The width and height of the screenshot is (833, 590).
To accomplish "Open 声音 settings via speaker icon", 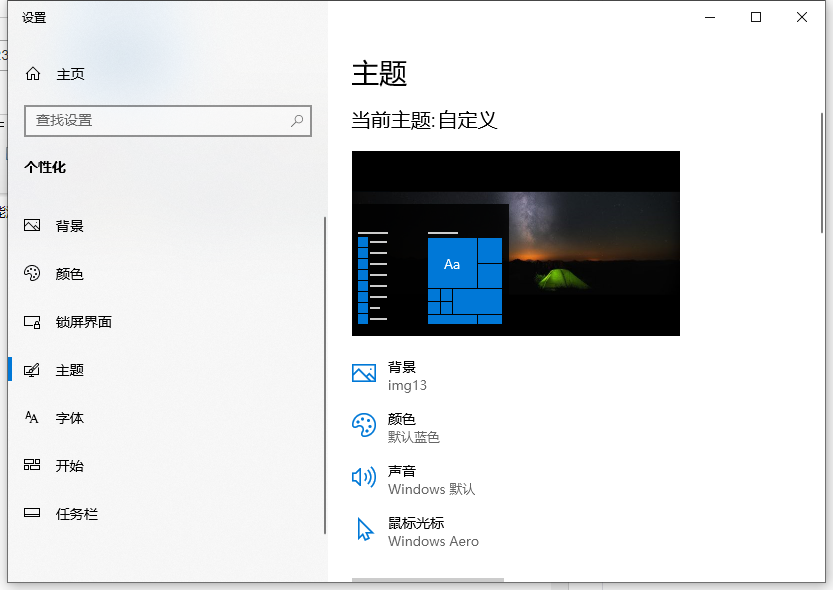I will pos(363,477).
